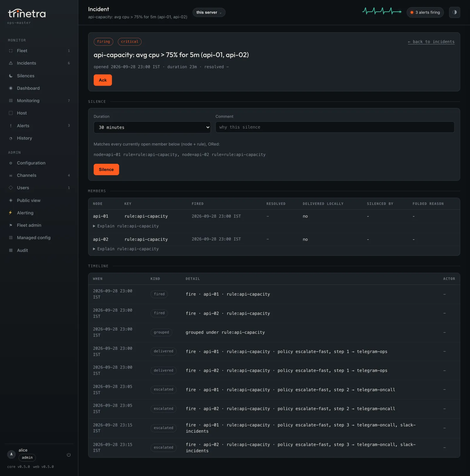Open Alerting admin page
Image resolution: width=470 pixels, height=476 pixels.
(39, 213)
